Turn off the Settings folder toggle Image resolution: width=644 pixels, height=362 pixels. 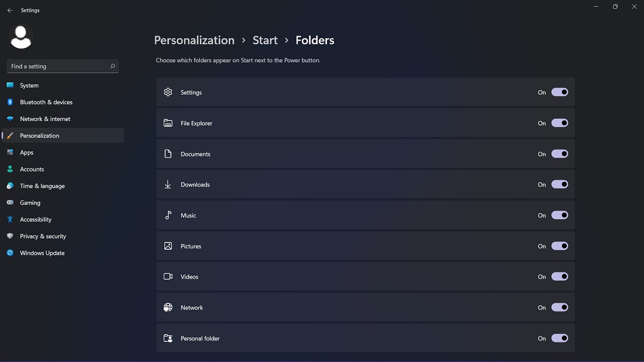tap(560, 92)
